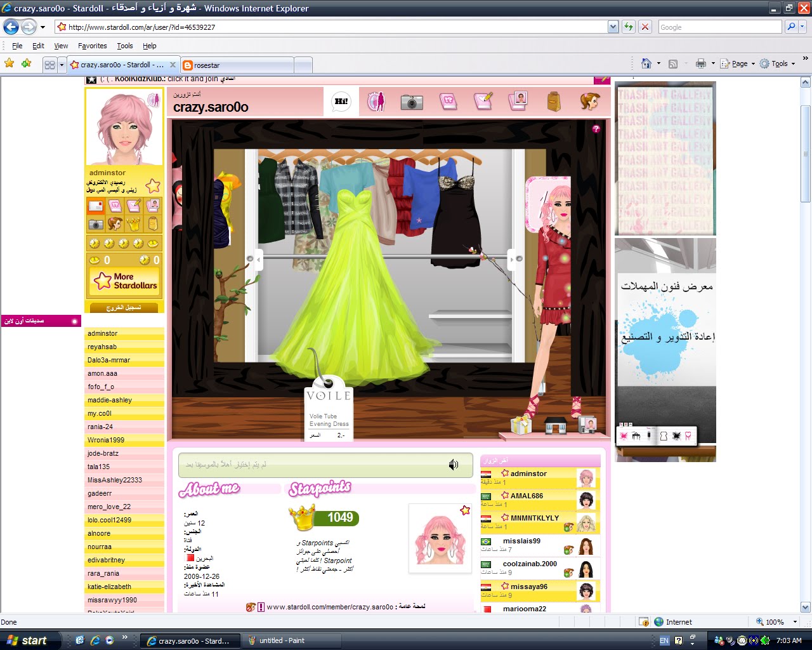Click the purple question mark help icon

click(x=596, y=129)
